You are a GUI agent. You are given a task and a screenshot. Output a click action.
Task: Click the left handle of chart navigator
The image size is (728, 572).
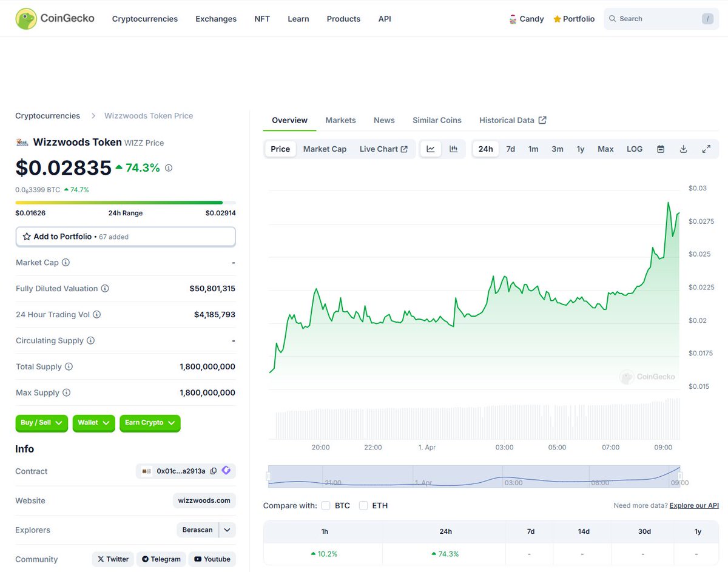pyautogui.click(x=268, y=476)
